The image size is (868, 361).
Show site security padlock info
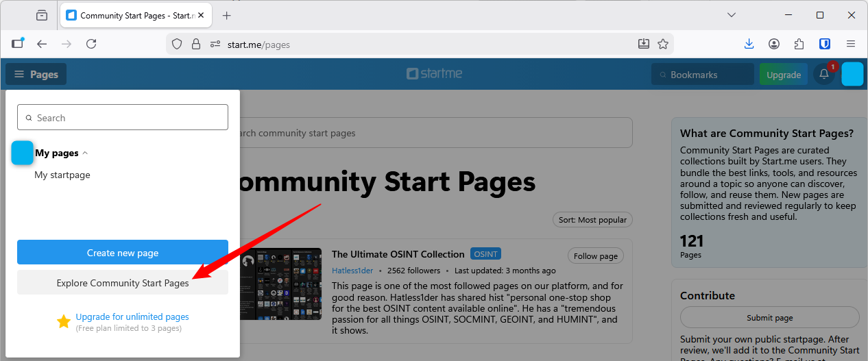[196, 44]
